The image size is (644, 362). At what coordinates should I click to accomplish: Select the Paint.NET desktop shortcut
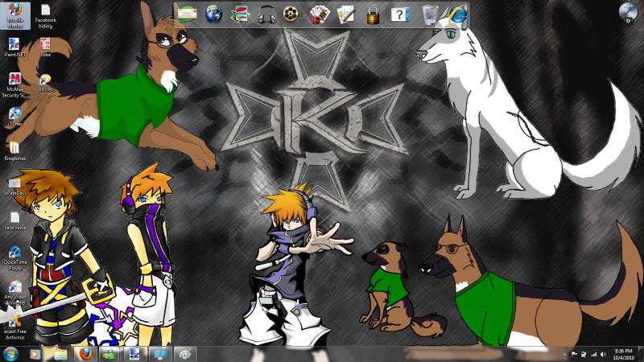pyautogui.click(x=14, y=47)
